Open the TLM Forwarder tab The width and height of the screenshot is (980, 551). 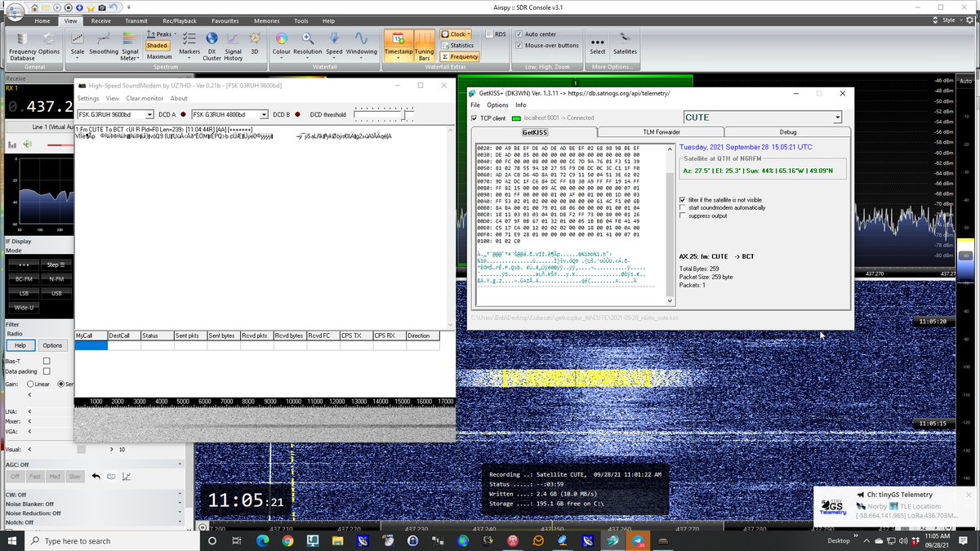coord(661,131)
